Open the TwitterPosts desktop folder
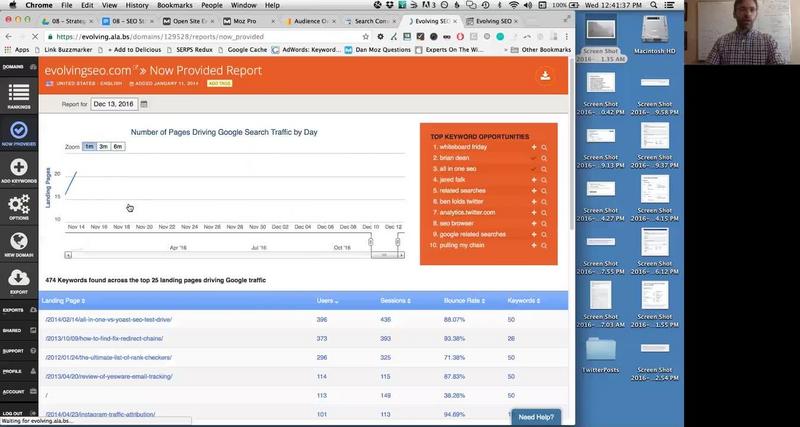This screenshot has width=800, height=427. click(x=601, y=356)
